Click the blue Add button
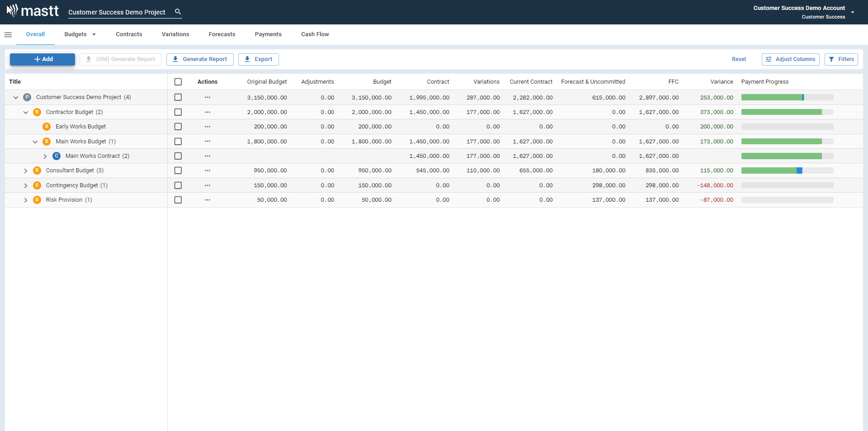Screen dimensions: 868x431 [x=42, y=59]
